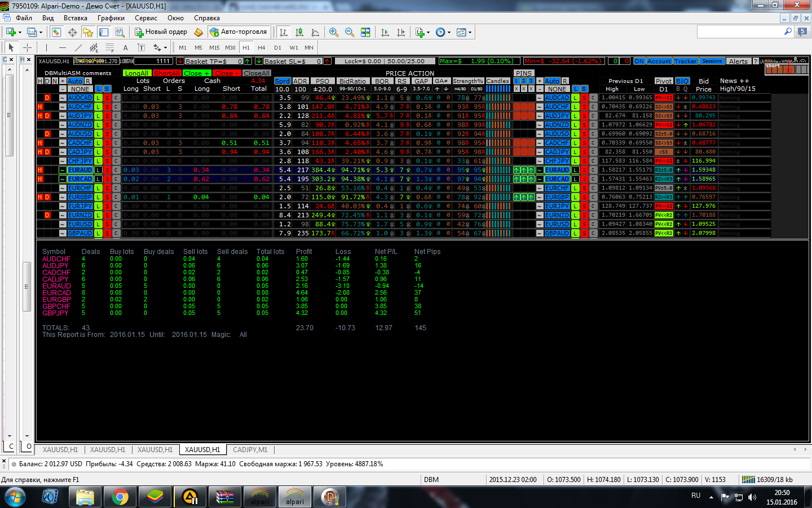Toggle Sessions button

tap(712, 61)
